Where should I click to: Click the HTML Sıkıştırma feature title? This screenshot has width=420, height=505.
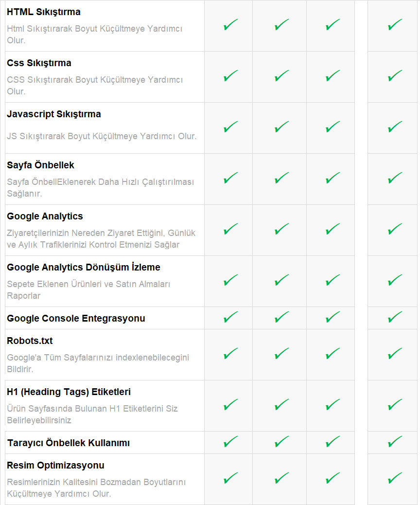pos(44,12)
